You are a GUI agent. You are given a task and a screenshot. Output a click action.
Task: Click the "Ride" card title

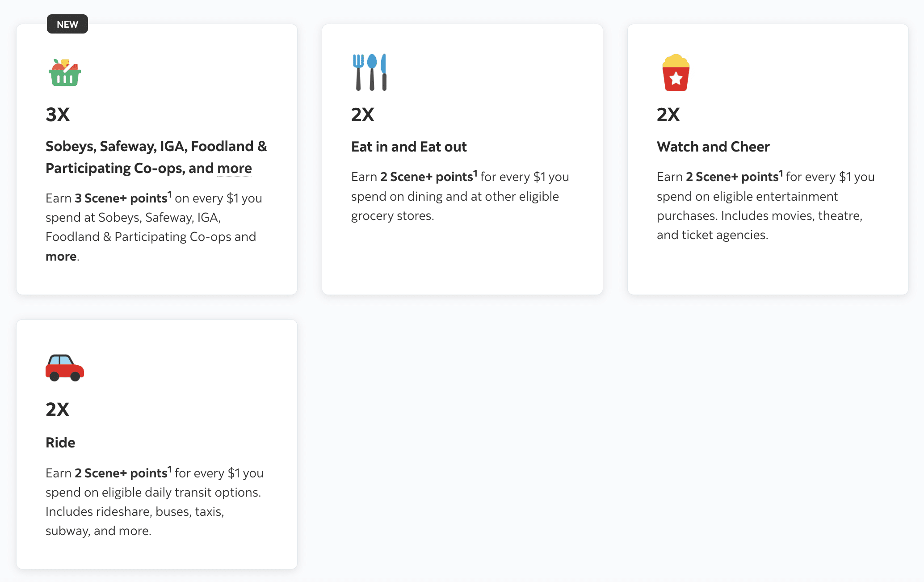tap(60, 443)
